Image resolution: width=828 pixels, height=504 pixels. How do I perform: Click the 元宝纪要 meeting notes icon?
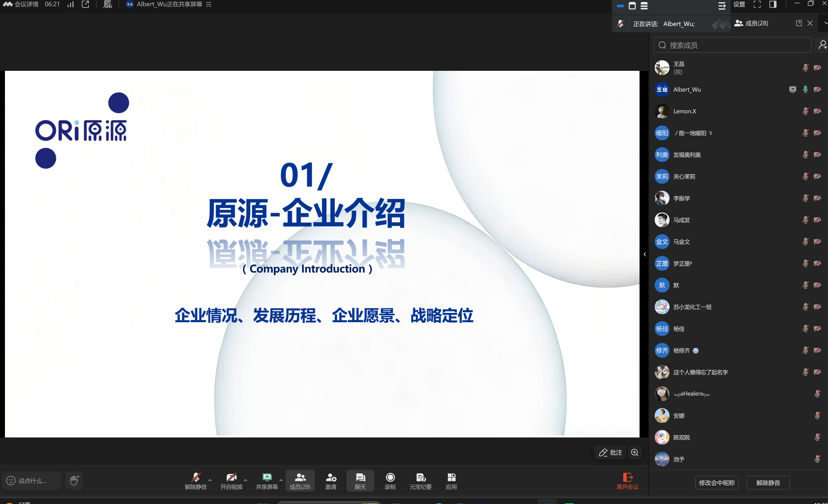(420, 481)
